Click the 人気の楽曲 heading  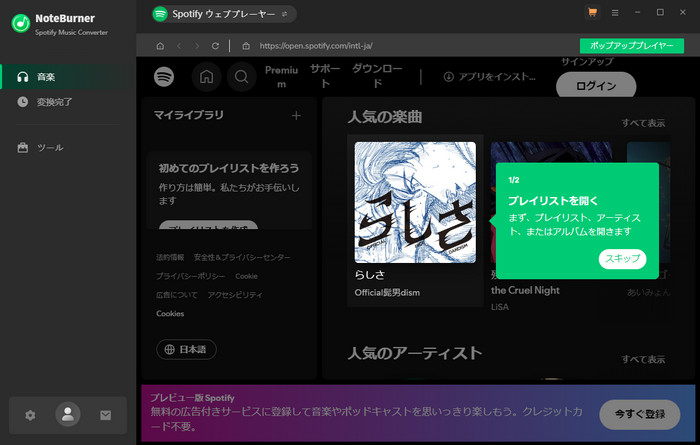[385, 117]
